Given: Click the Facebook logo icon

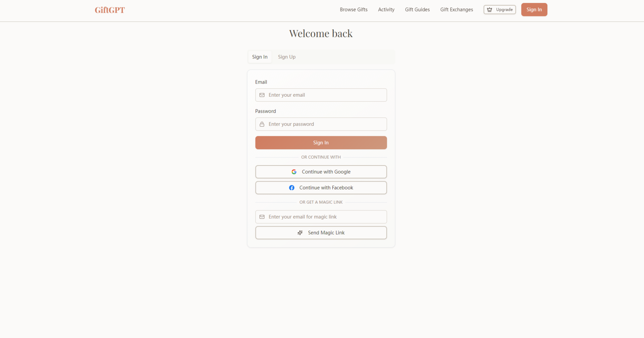Looking at the screenshot, I should coord(292,188).
